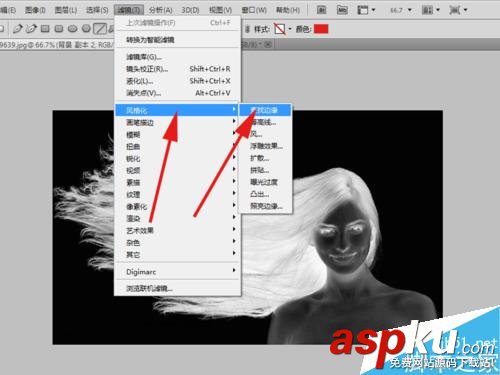
Task: Expand the 素描 submenu
Action: [178, 182]
